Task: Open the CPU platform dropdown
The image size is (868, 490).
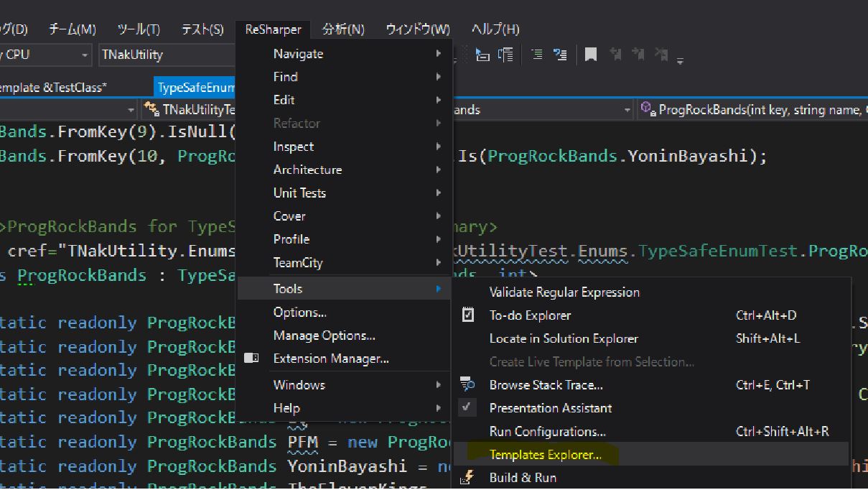Action: pos(85,55)
